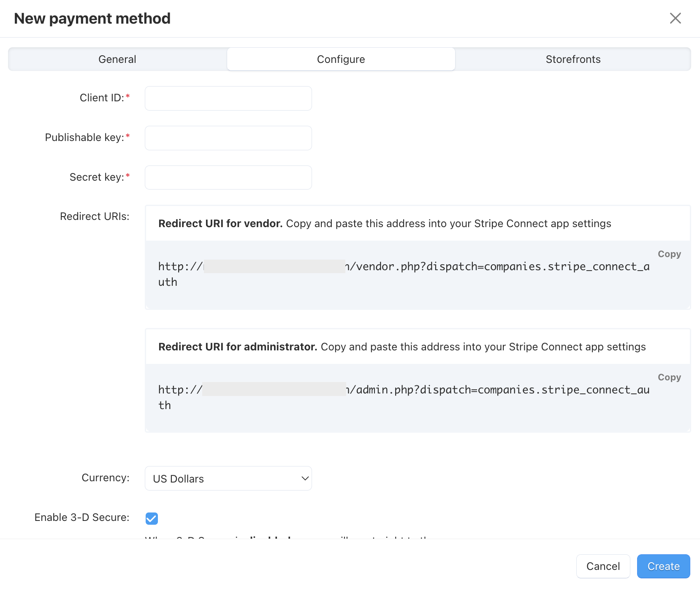Click the admin.php redirect URL text
This screenshot has height=591, width=700.
tap(404, 397)
